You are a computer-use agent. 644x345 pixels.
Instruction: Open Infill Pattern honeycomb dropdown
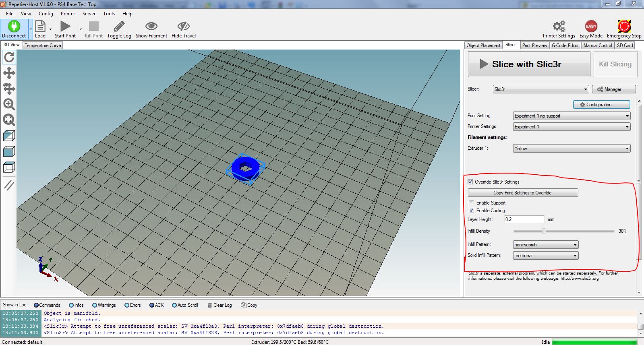546,245
